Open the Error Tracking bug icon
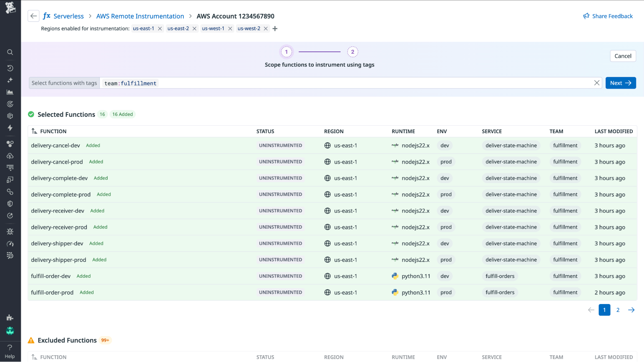The height and width of the screenshot is (362, 644). click(10, 231)
